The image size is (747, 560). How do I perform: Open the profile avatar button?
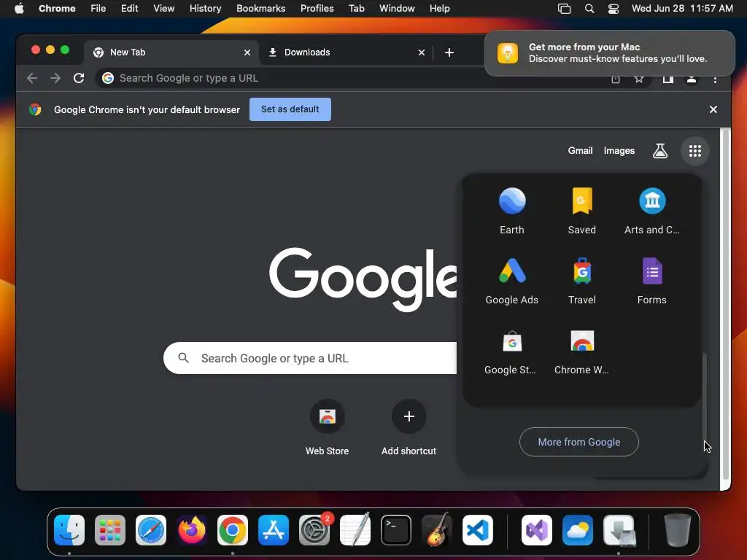tap(692, 79)
